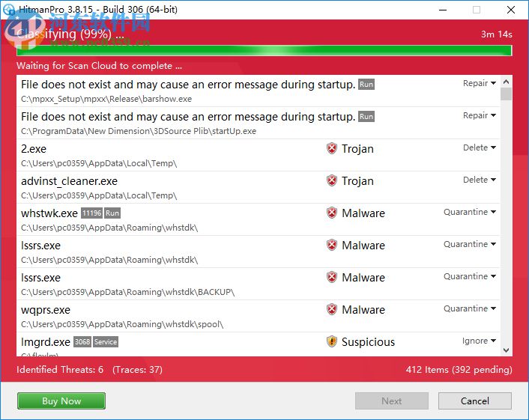Close the HitmanPro window
The height and width of the screenshot is (420, 529).
coord(511,10)
